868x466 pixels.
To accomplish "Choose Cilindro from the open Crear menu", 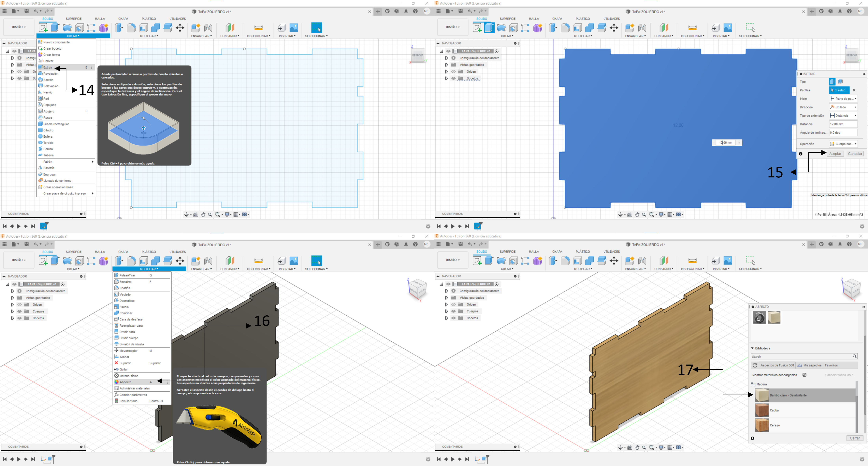I will point(48,130).
